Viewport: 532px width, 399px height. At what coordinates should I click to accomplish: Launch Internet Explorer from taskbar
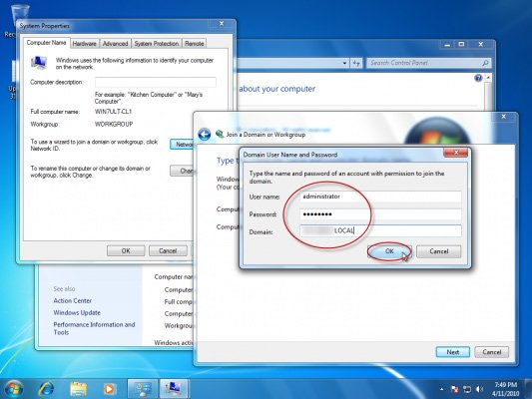tap(46, 388)
